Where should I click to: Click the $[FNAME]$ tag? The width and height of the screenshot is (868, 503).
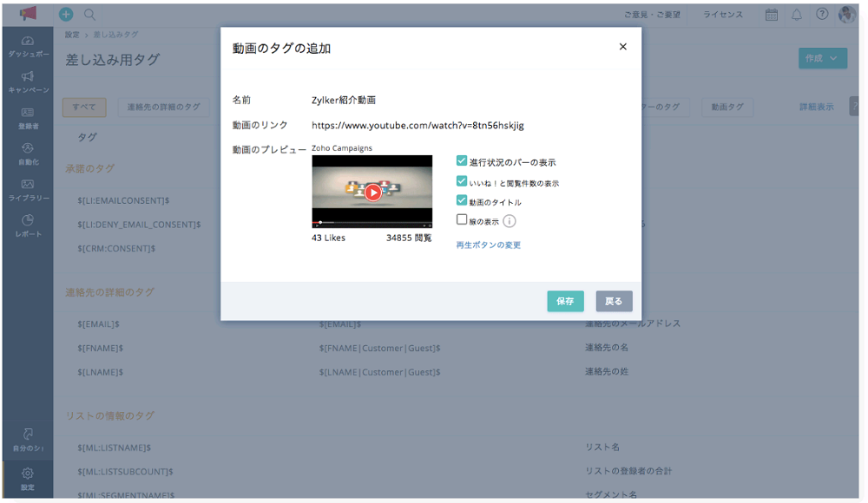pyautogui.click(x=100, y=348)
